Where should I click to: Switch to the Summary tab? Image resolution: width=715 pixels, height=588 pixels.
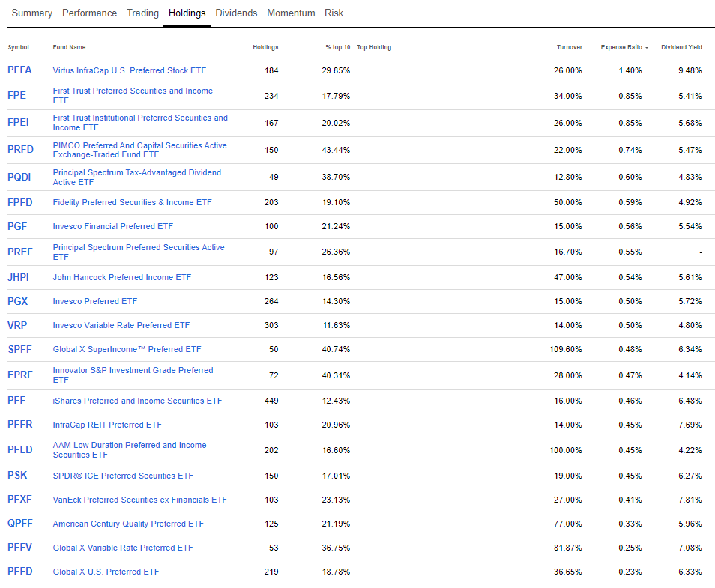pos(31,13)
